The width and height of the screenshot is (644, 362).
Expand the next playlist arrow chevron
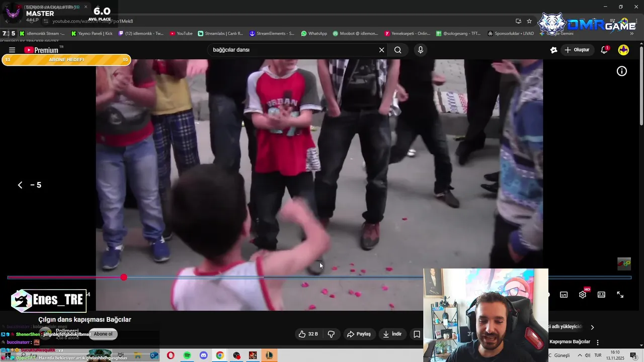592,327
